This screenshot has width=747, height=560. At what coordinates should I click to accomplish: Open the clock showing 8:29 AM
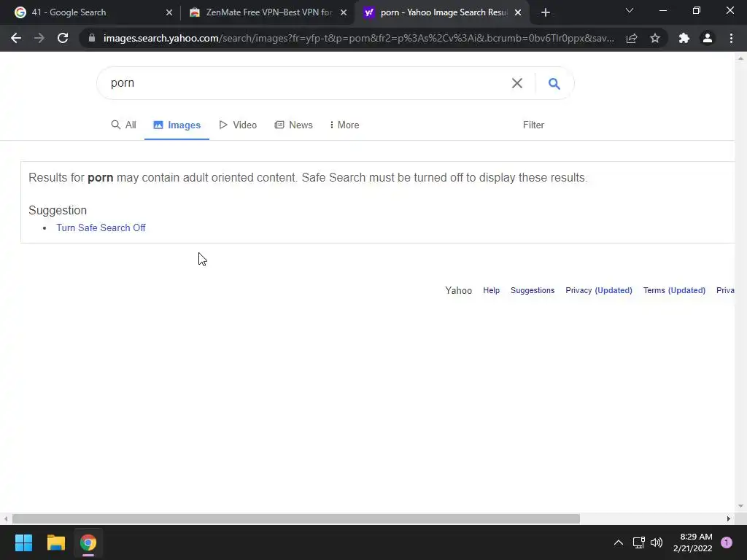point(693,542)
